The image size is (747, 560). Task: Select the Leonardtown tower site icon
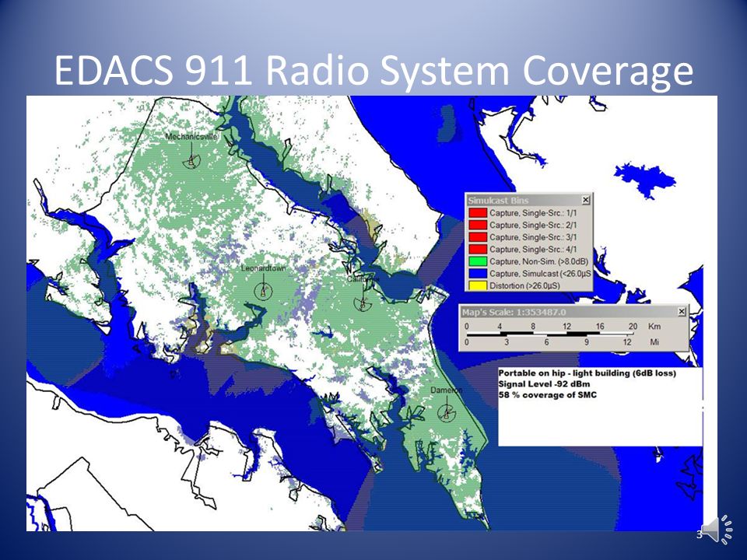pyautogui.click(x=262, y=291)
